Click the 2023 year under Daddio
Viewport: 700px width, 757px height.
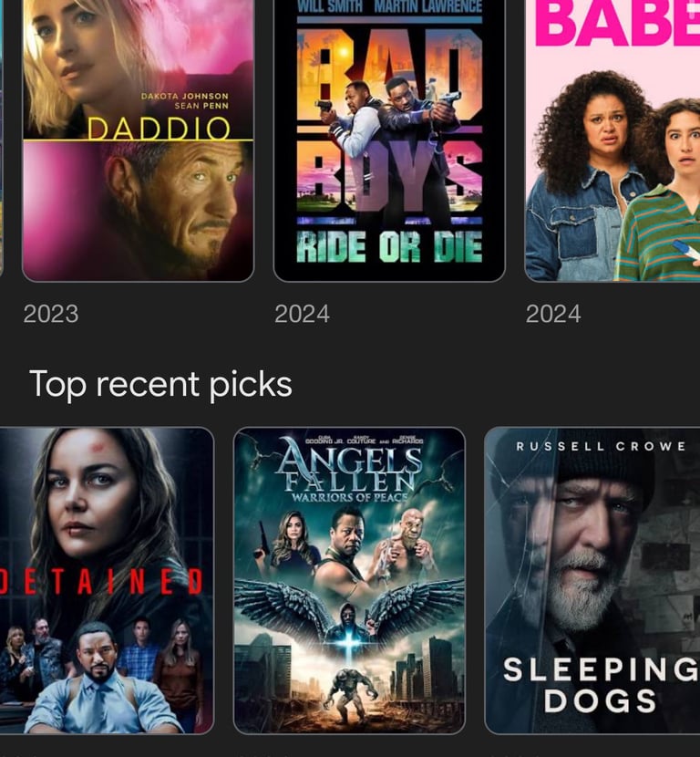pyautogui.click(x=51, y=314)
